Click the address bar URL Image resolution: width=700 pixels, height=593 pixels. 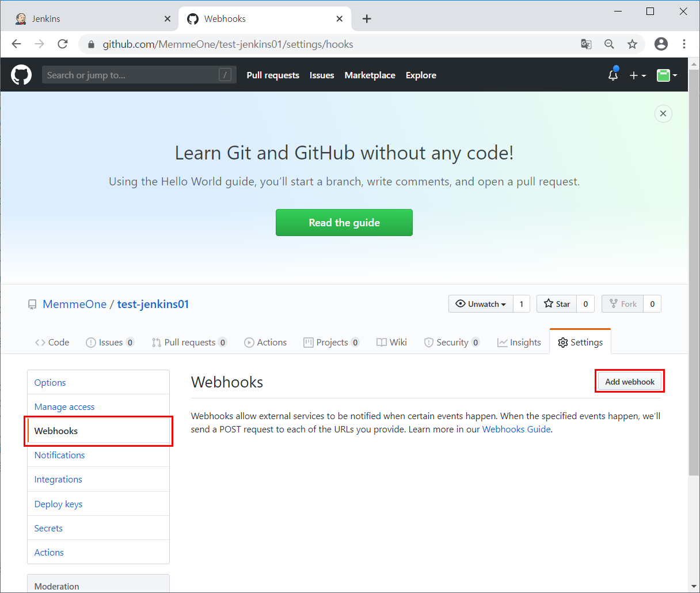click(x=228, y=44)
